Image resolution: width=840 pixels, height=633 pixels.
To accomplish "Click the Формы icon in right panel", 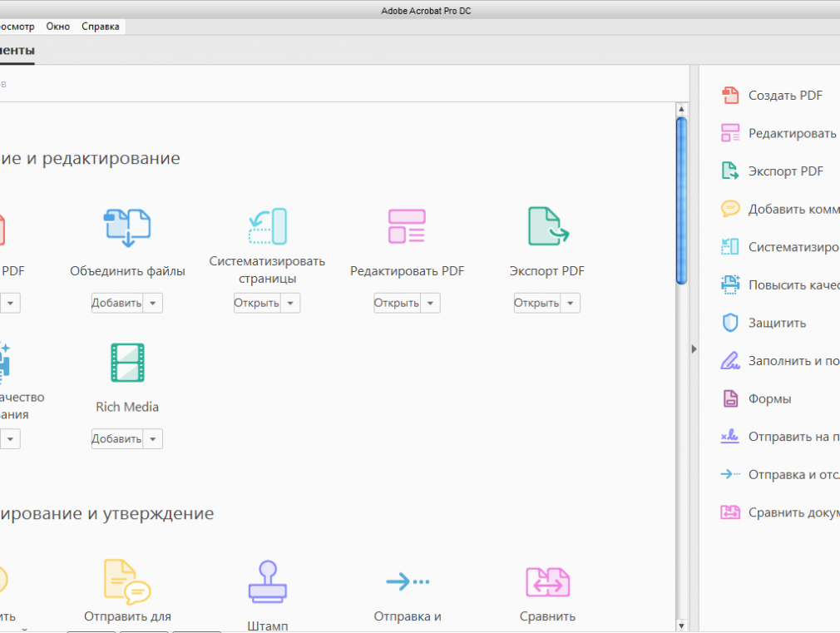I will [x=730, y=398].
